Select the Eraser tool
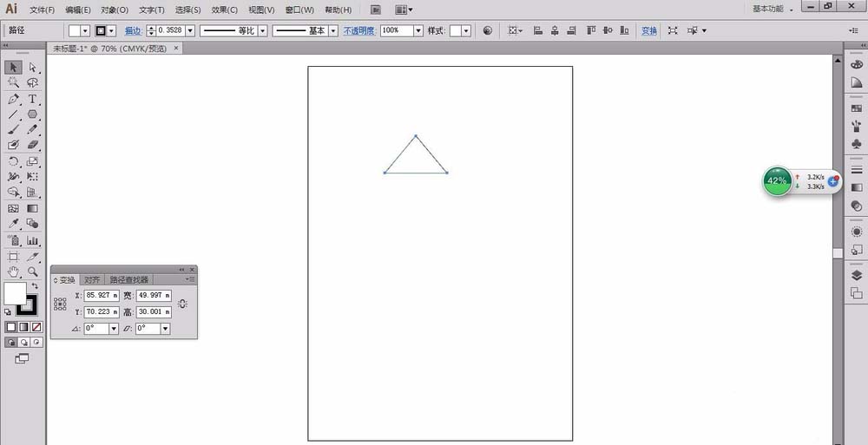Screen dimensions: 868x445 click(x=33, y=145)
